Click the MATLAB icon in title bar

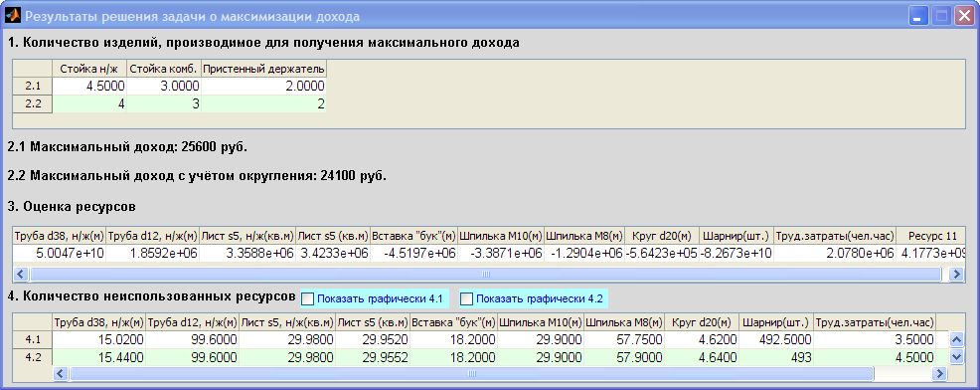pyautogui.click(x=12, y=16)
